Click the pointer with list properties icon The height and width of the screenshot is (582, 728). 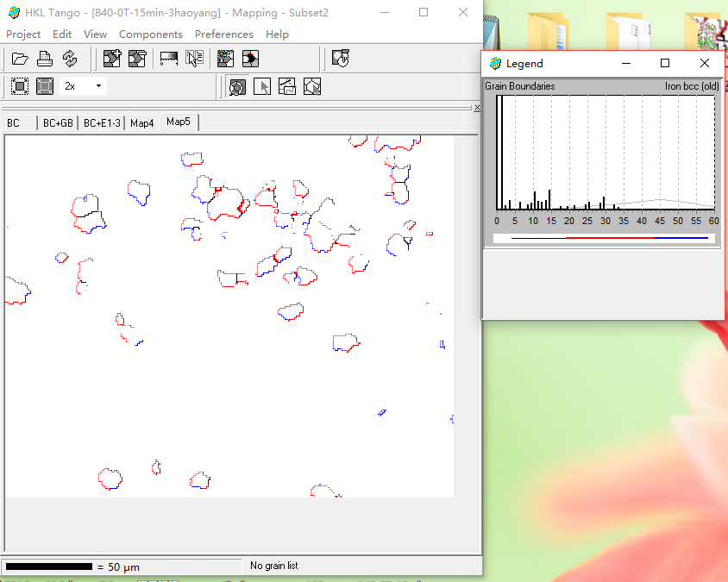tap(195, 59)
